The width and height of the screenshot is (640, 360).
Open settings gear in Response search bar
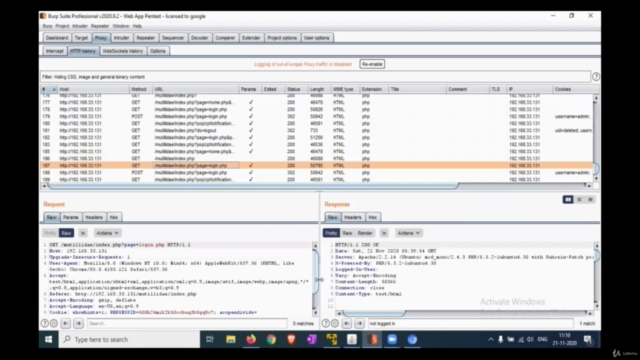point(335,323)
